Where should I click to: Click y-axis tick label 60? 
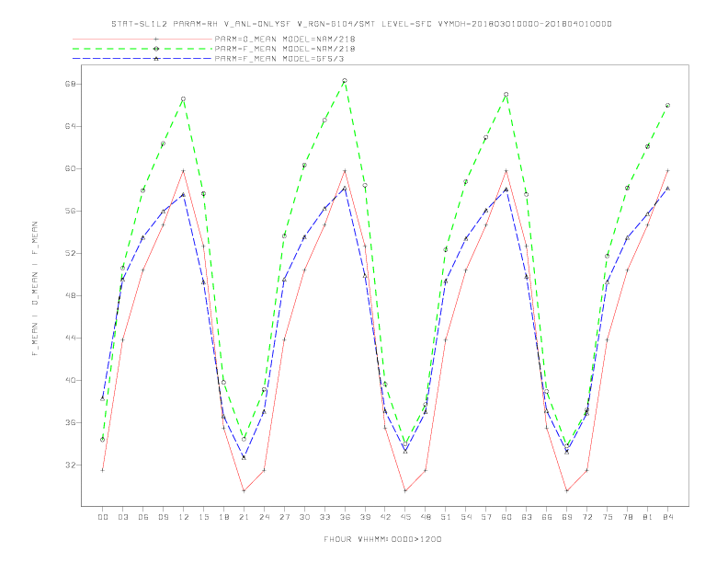click(x=70, y=168)
